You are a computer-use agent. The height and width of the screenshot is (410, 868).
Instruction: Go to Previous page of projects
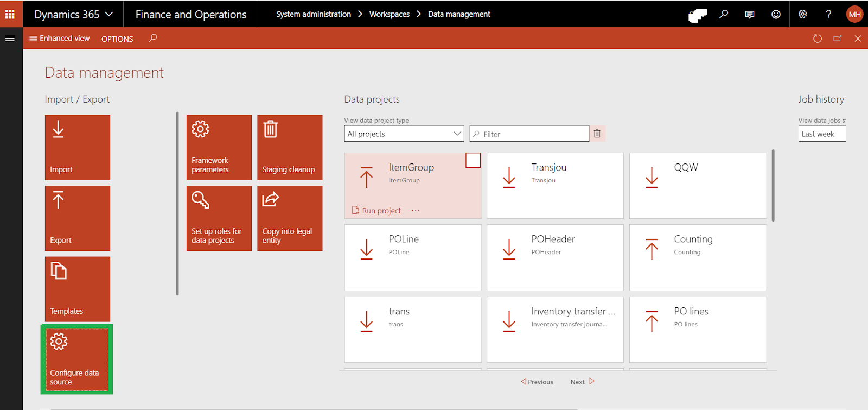pos(537,382)
